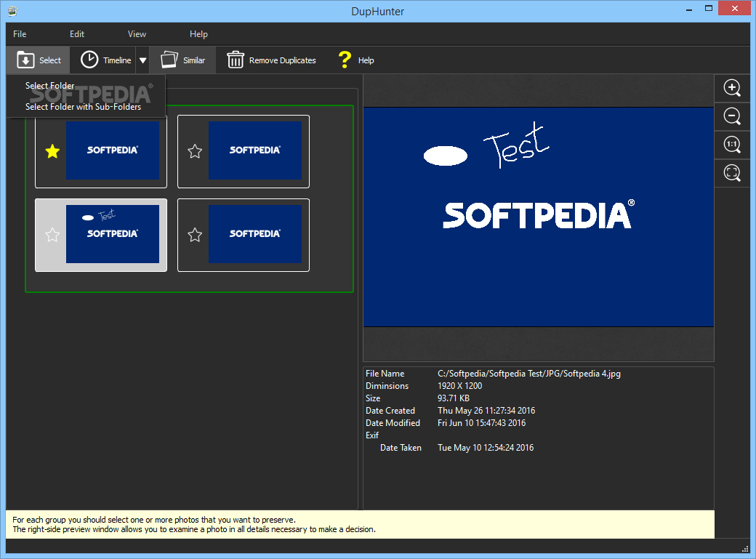Click the Timeline button label

[x=117, y=60]
